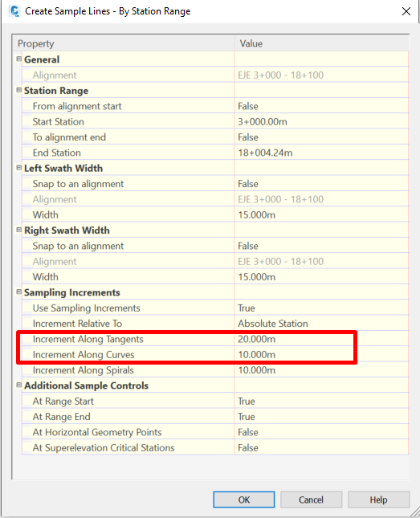Collapse Left Swath Width section
The height and width of the screenshot is (518, 420).
[x=18, y=168]
